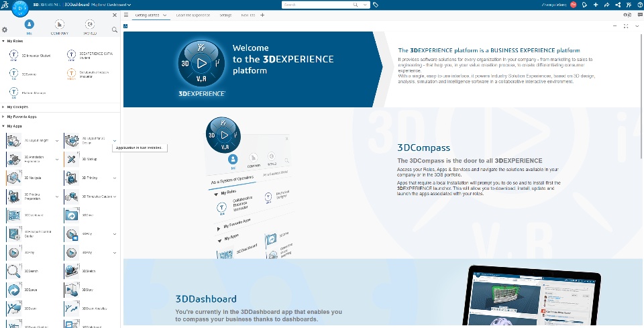The width and height of the screenshot is (644, 328).
Task: Click the tag icon beside the search box
Action: click(376, 5)
